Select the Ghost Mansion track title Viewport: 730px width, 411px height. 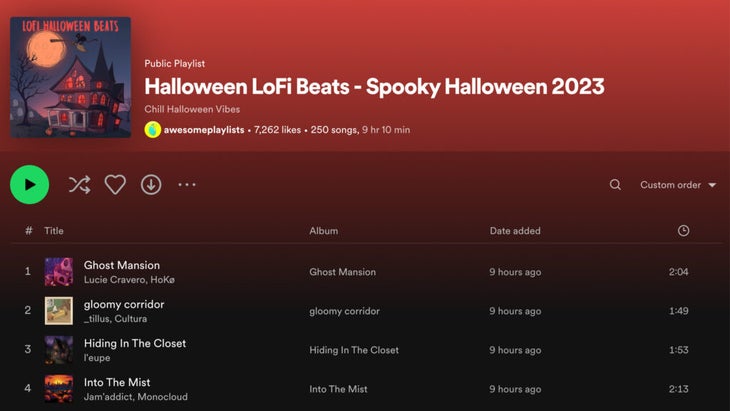point(122,265)
